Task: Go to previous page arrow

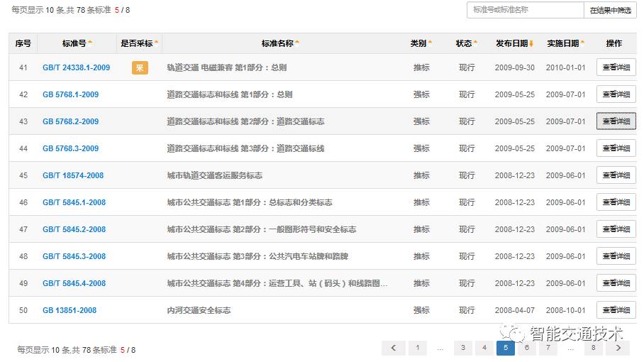Action: click(394, 348)
